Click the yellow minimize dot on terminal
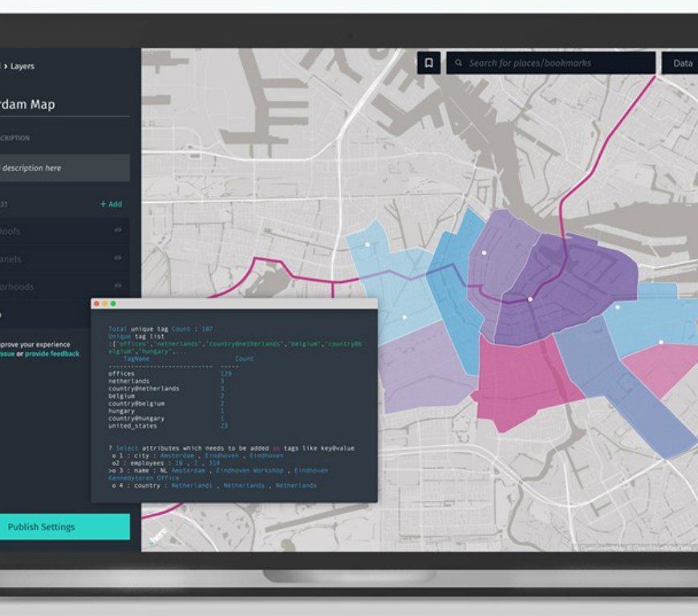The width and height of the screenshot is (698, 616). point(105,304)
